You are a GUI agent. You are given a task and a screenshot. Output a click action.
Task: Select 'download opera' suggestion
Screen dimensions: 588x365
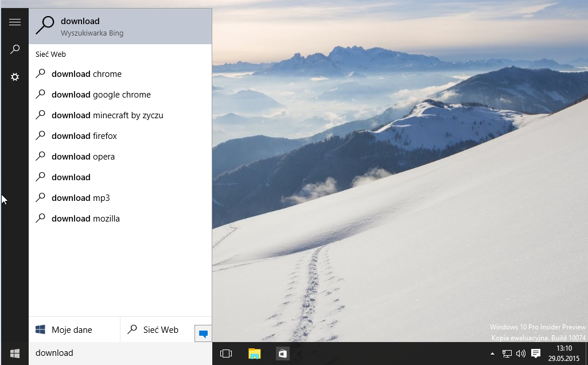pos(120,157)
